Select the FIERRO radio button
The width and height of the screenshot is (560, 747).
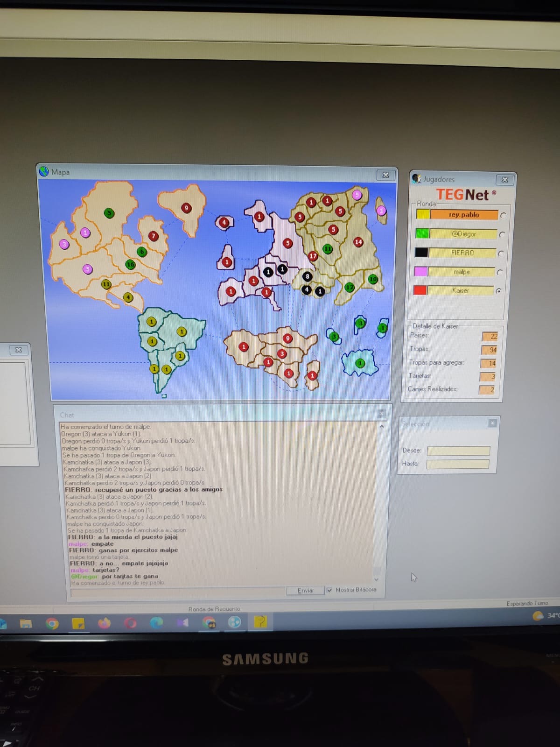click(x=500, y=254)
